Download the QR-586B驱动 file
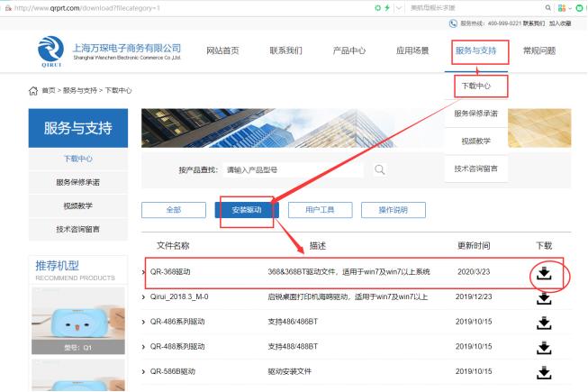 pos(544,372)
